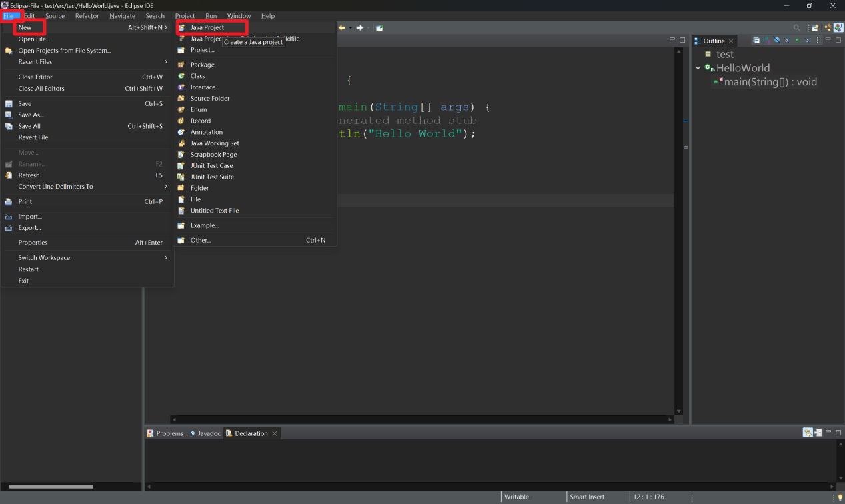This screenshot has height=504, width=845.
Task: Click editor horizontal scrollbar right arrow
Action: point(670,419)
